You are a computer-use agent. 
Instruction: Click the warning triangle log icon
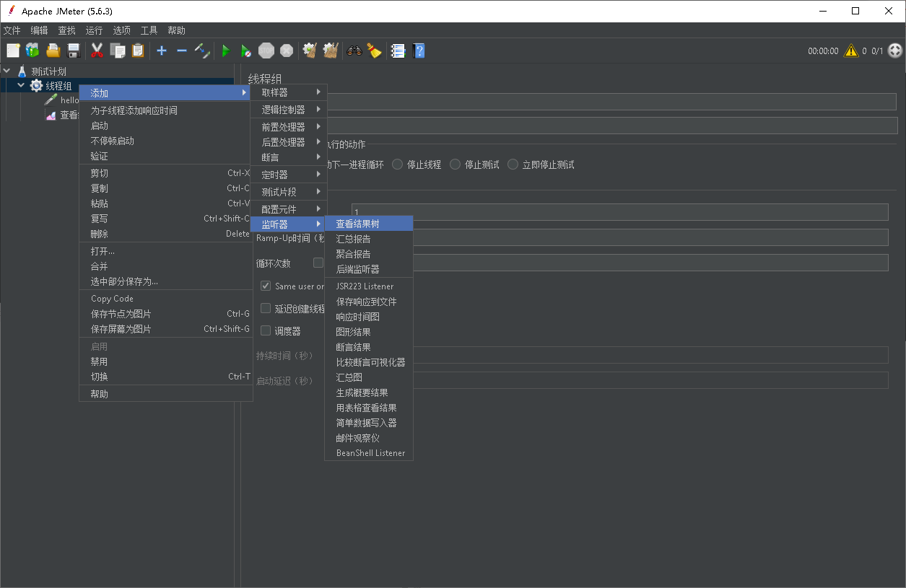(x=851, y=51)
